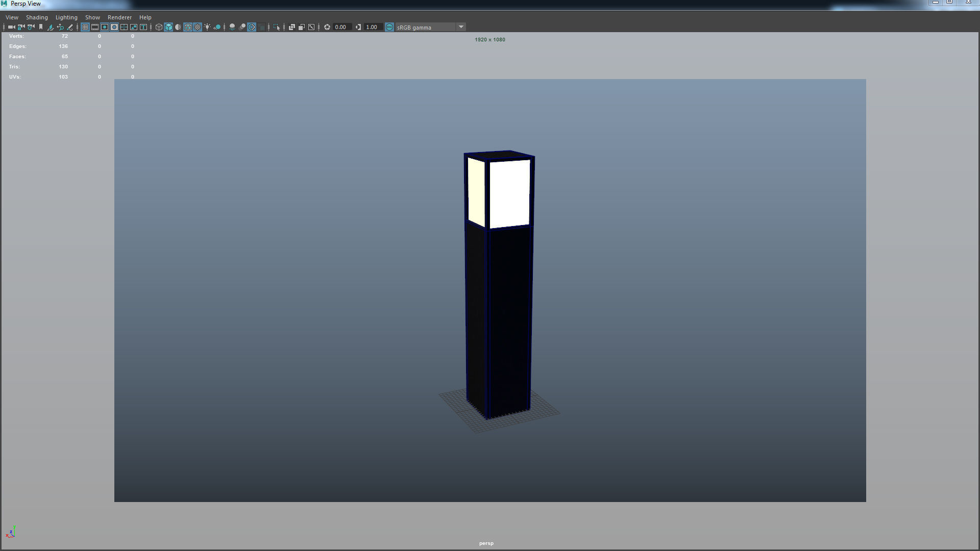Open the Shading menu
980x551 pixels.
(x=37, y=17)
